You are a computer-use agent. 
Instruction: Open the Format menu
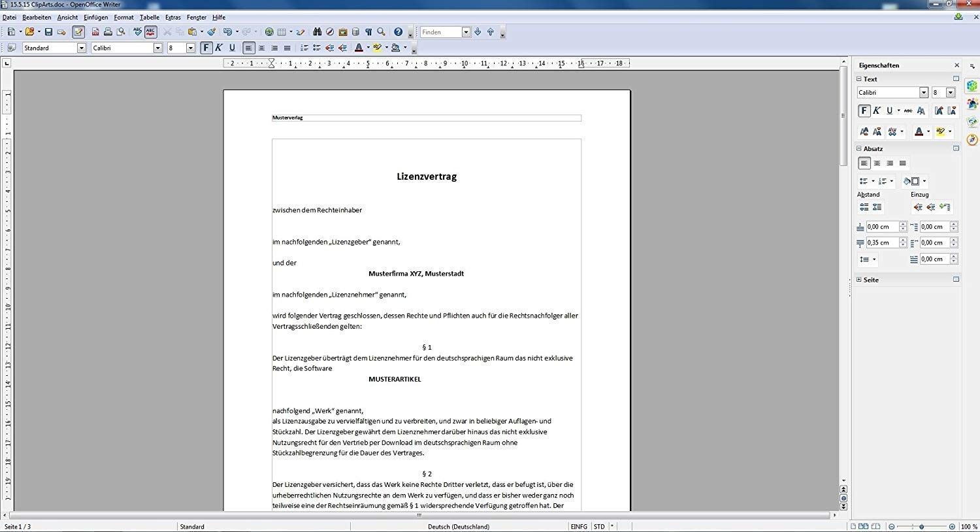(123, 18)
